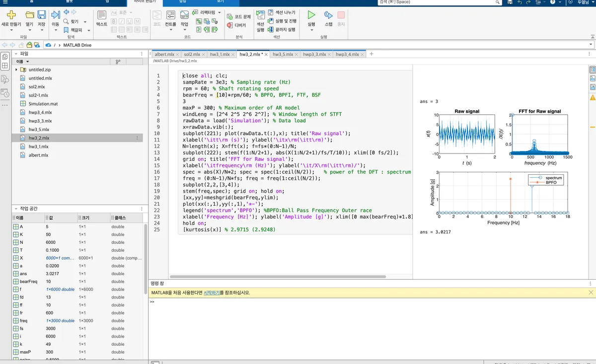Click the 저장 (Save) floppy disk icon
596x364 pixels.
click(42, 15)
